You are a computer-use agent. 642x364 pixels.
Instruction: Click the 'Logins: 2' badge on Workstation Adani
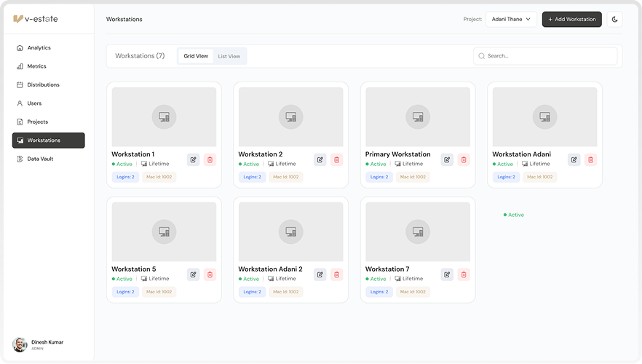pos(506,177)
